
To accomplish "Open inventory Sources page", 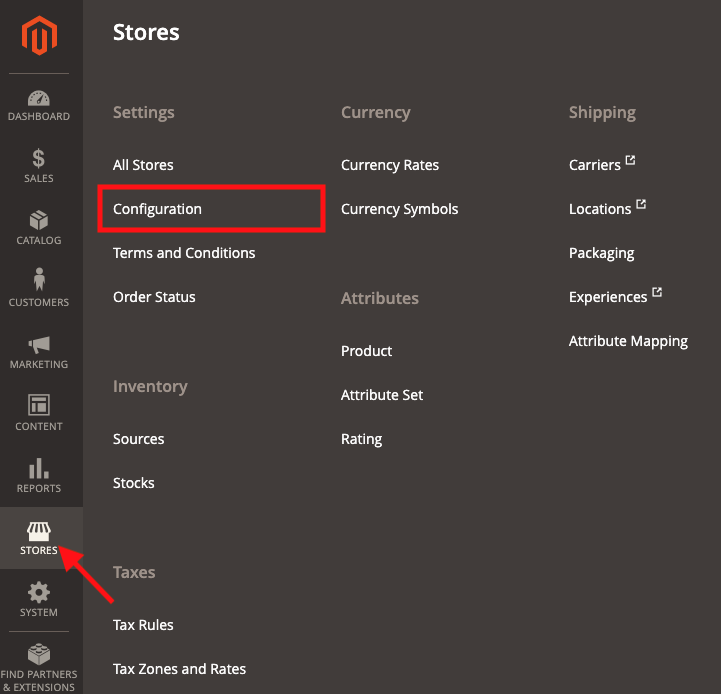I will point(138,439).
